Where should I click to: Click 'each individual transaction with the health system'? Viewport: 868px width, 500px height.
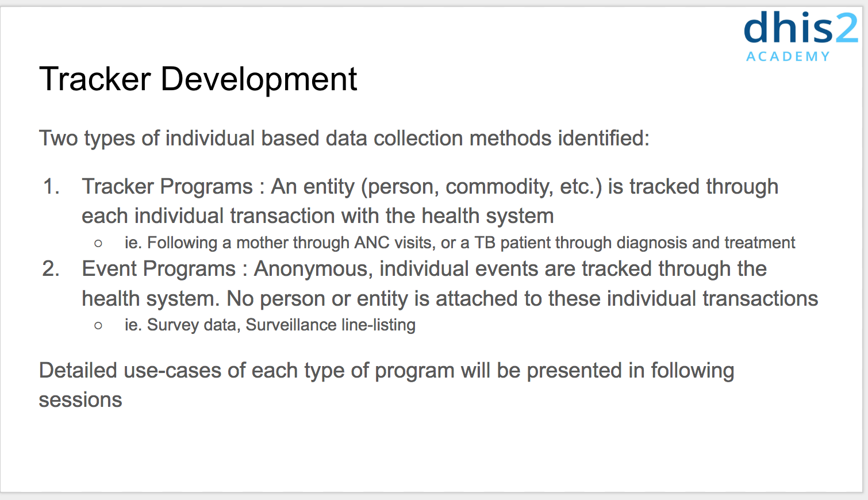[317, 216]
